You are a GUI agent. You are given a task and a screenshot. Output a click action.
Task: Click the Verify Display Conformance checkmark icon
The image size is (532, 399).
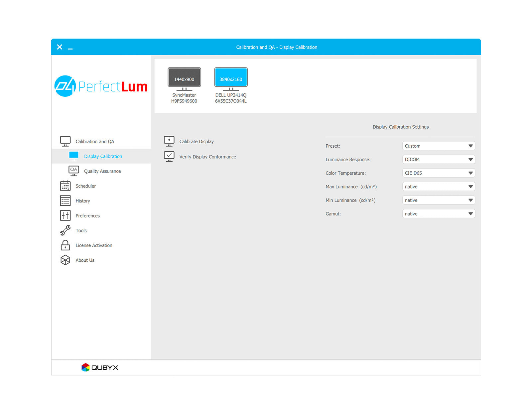click(169, 157)
